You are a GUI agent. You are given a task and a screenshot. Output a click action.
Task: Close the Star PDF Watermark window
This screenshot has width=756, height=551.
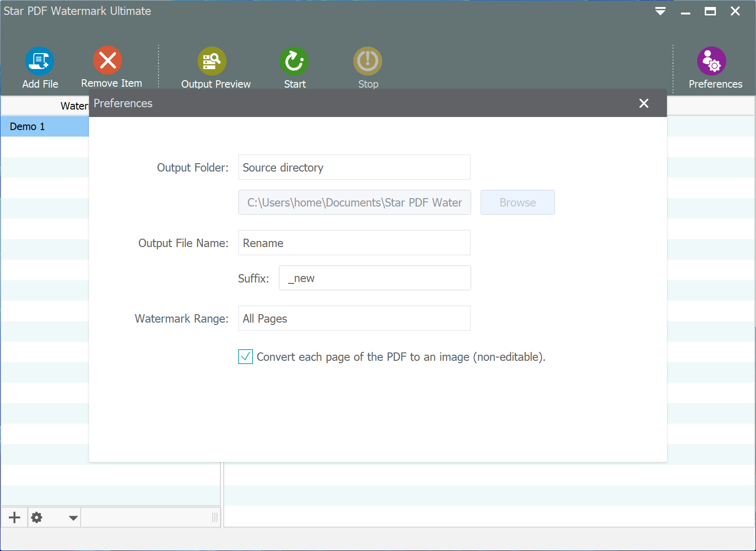[x=735, y=11]
